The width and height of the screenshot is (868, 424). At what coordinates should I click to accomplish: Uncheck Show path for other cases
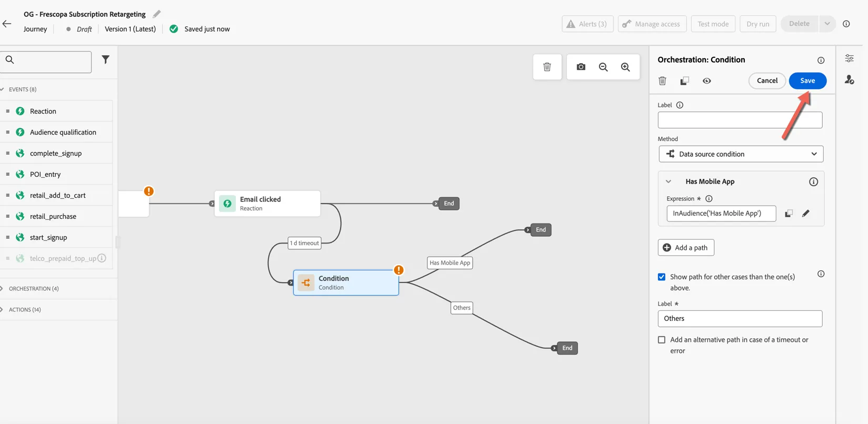661,277
